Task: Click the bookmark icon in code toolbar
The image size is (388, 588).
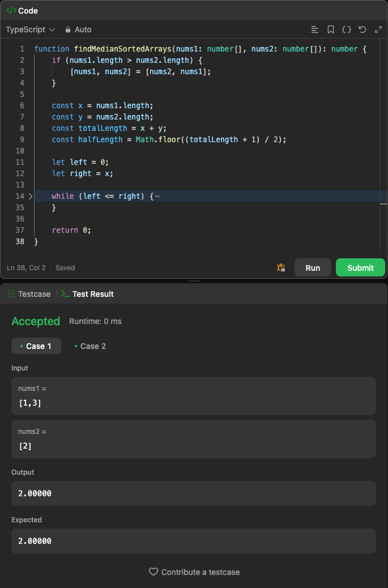Action: point(331,29)
